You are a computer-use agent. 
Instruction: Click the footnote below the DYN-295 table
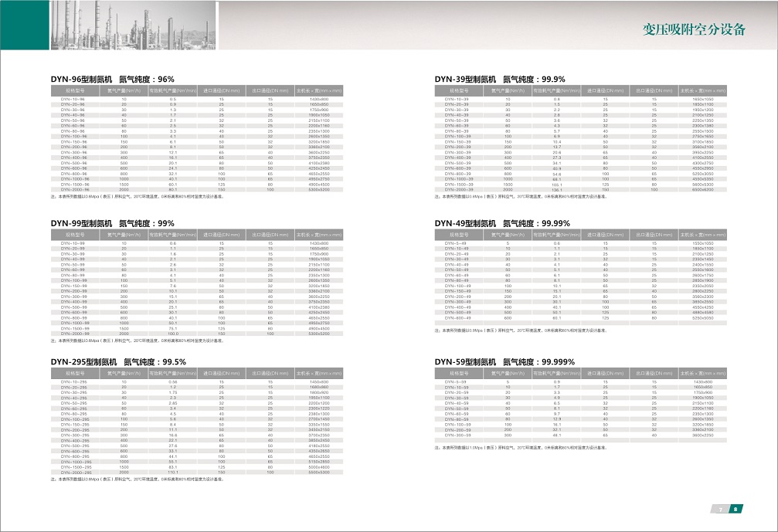point(138,479)
